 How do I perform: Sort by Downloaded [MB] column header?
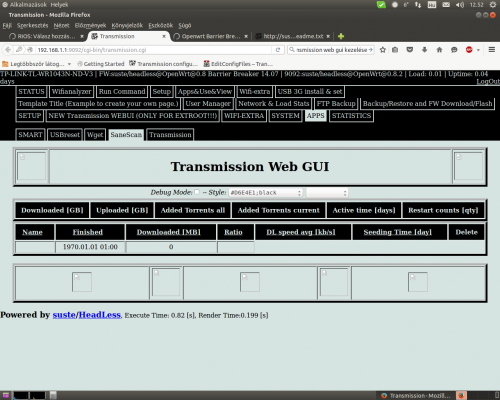pos(169,232)
